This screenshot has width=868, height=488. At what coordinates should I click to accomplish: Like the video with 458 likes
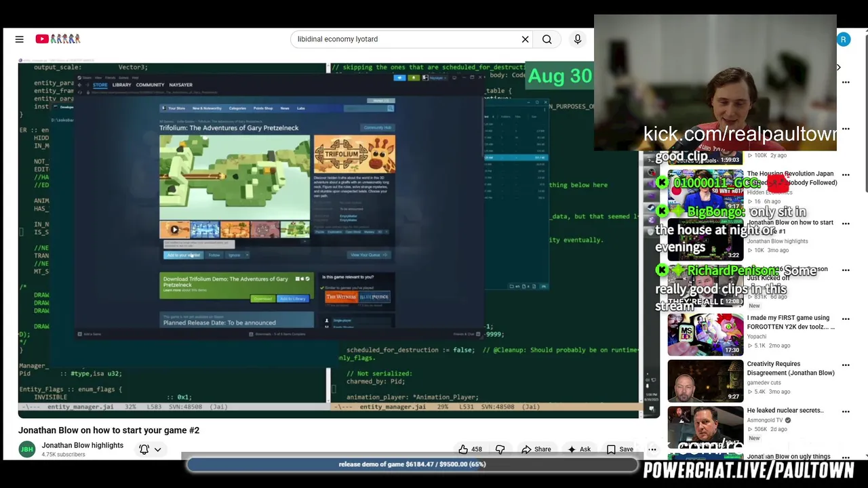pyautogui.click(x=470, y=449)
